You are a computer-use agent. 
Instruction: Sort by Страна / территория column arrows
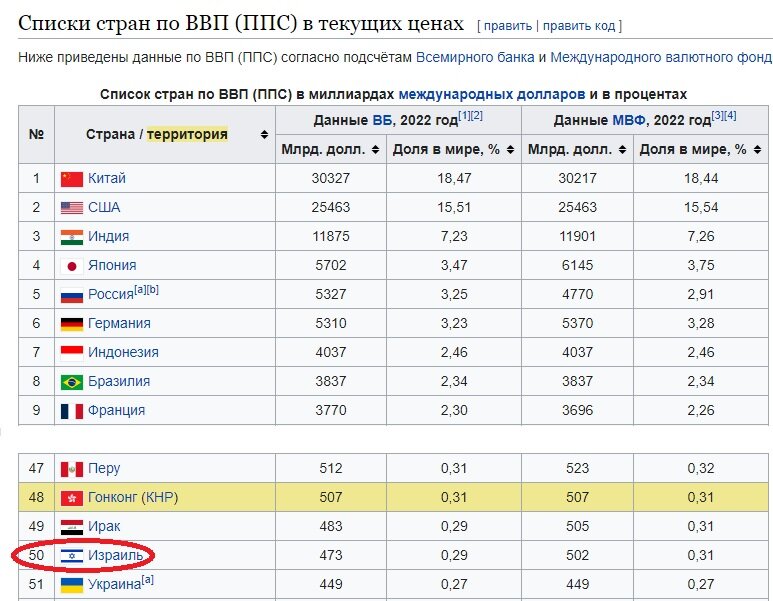pos(264,134)
